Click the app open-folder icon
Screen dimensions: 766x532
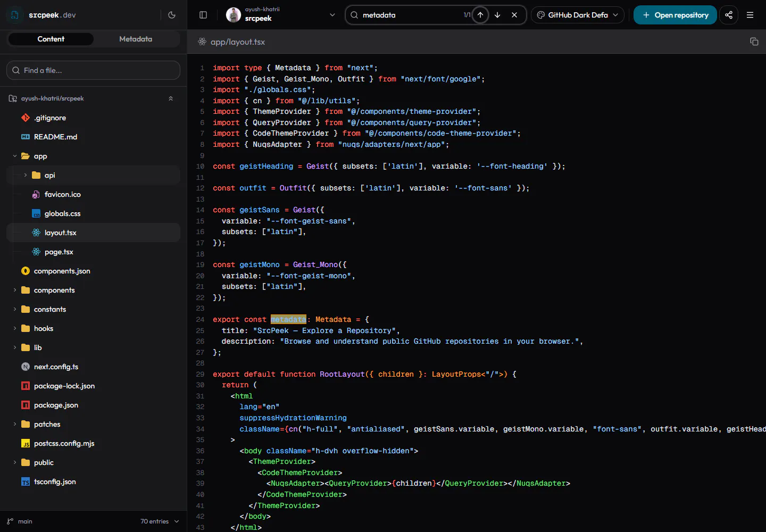click(26, 156)
